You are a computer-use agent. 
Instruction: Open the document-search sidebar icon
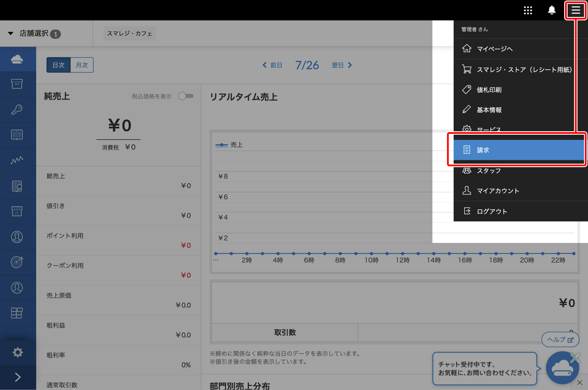pyautogui.click(x=17, y=186)
